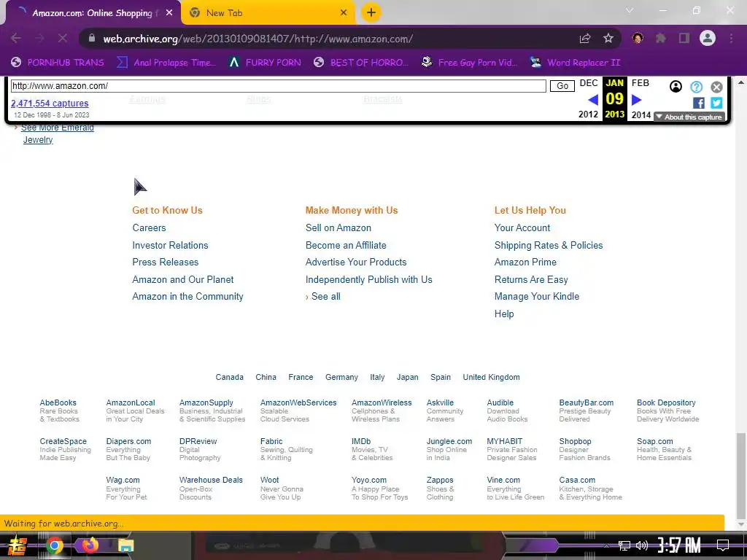
Task: Bookmark this page with the star icon
Action: (608, 38)
